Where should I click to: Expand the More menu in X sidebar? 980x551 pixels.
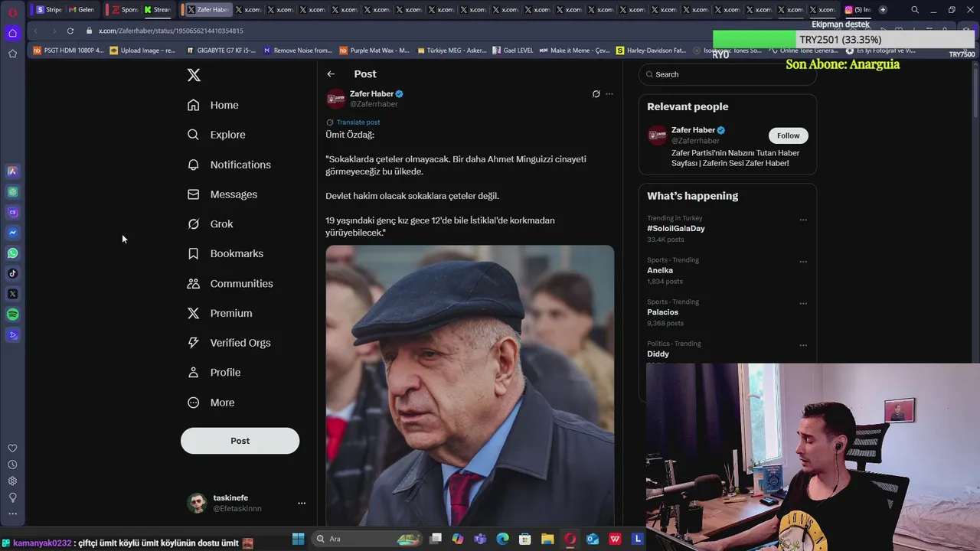[x=211, y=403]
